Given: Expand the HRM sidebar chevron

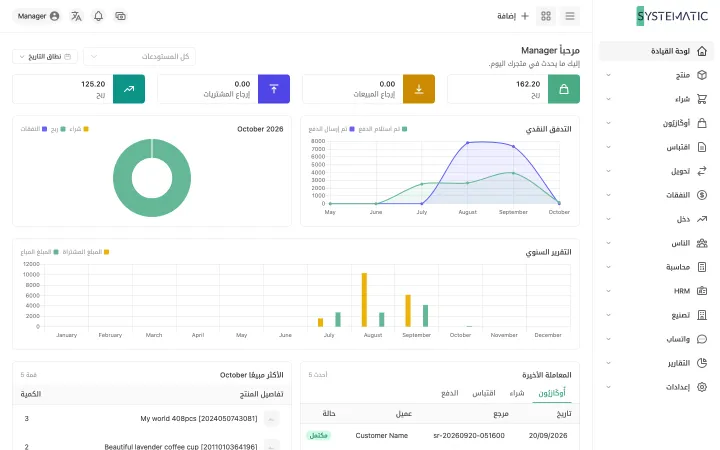Looking at the screenshot, I should pos(608,291).
